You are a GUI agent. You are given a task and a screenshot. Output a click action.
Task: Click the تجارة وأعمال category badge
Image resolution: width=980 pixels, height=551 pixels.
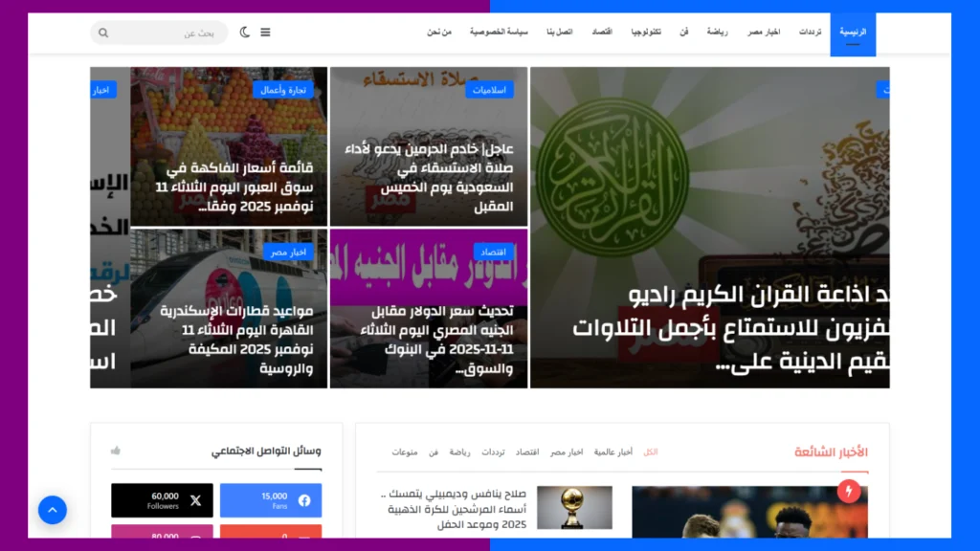tap(284, 90)
